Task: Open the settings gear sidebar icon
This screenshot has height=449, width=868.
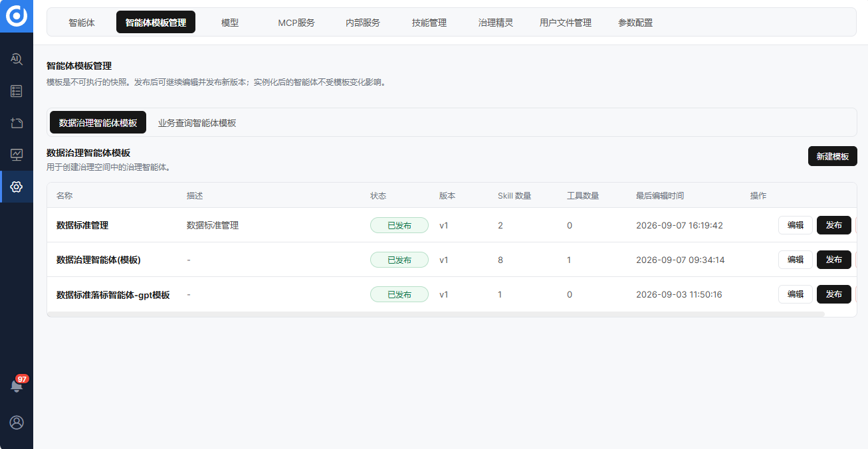Action: pyautogui.click(x=17, y=187)
